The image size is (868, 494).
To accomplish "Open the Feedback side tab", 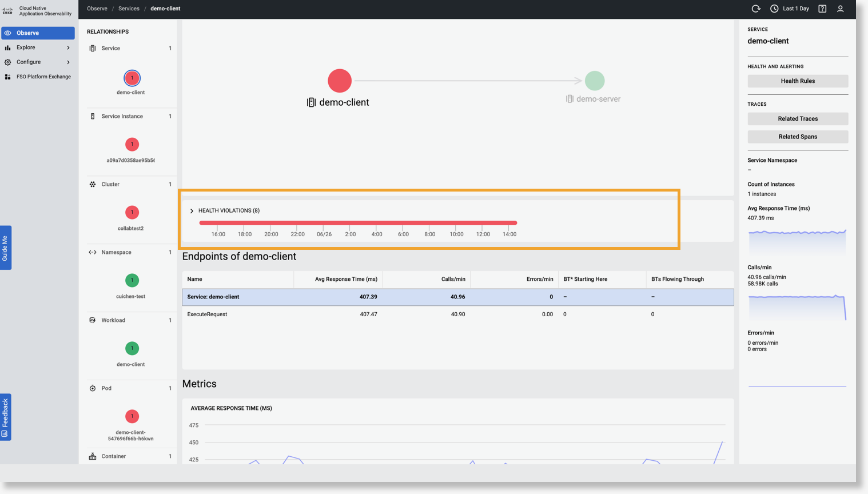I will tap(6, 417).
